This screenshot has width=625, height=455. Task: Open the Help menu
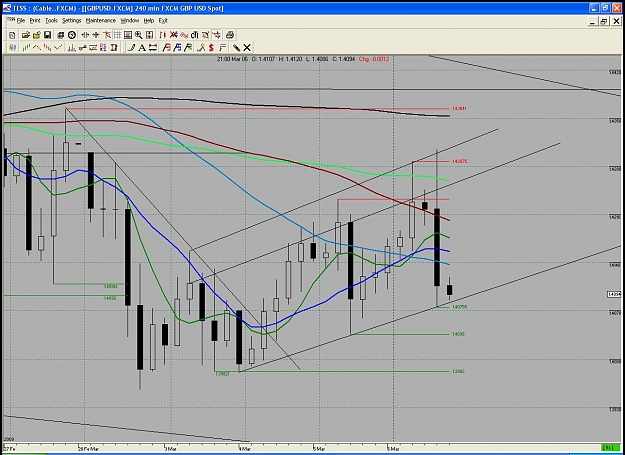tap(149, 20)
